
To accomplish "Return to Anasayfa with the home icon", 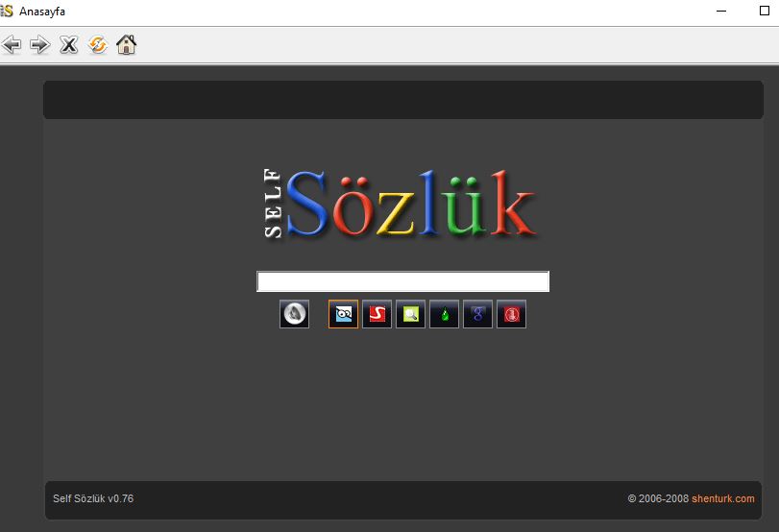I will pyautogui.click(x=126, y=45).
